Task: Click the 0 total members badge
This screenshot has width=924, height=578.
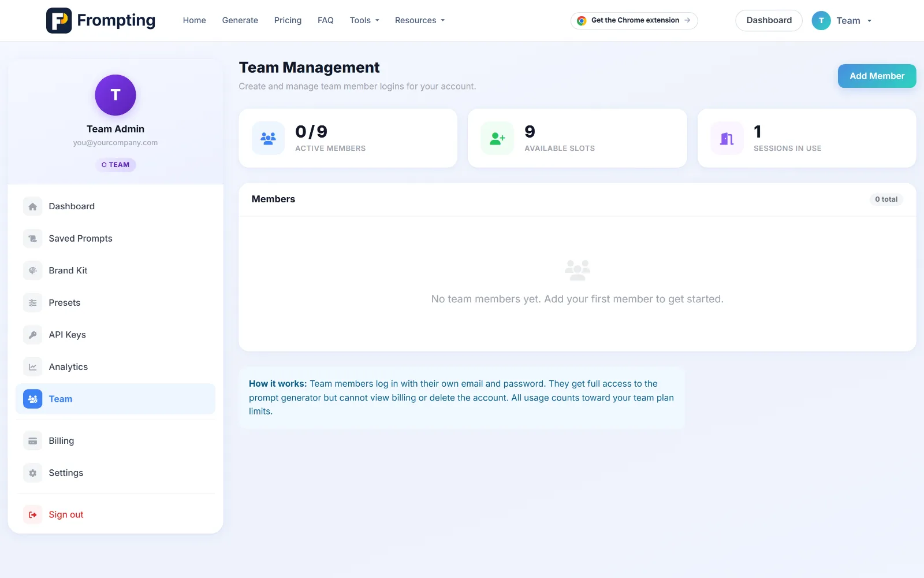Action: pos(886,199)
